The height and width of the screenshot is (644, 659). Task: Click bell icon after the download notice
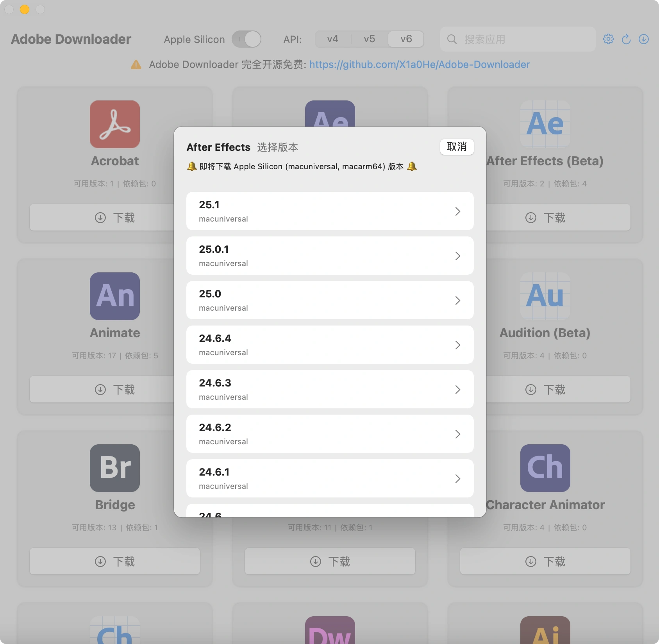click(412, 166)
